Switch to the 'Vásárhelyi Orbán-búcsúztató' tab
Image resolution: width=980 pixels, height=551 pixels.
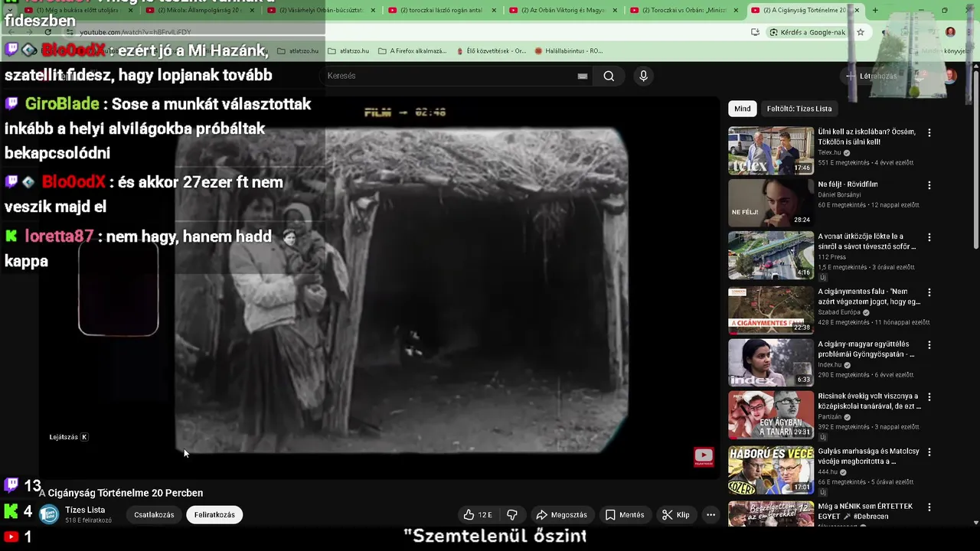tap(322, 10)
